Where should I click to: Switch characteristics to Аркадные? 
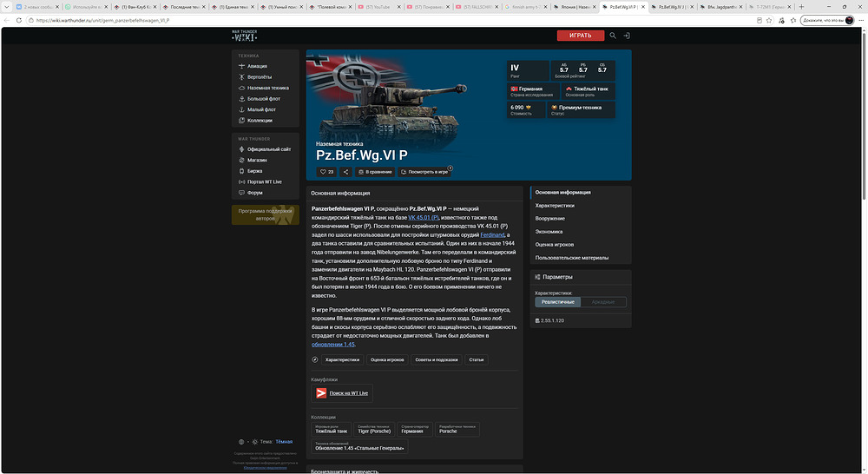[603, 302]
